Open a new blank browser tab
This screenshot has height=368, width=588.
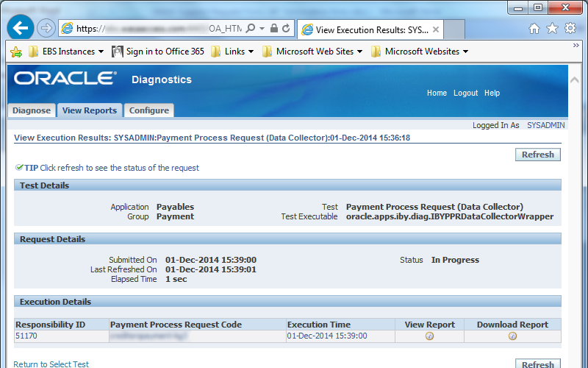coord(454,29)
